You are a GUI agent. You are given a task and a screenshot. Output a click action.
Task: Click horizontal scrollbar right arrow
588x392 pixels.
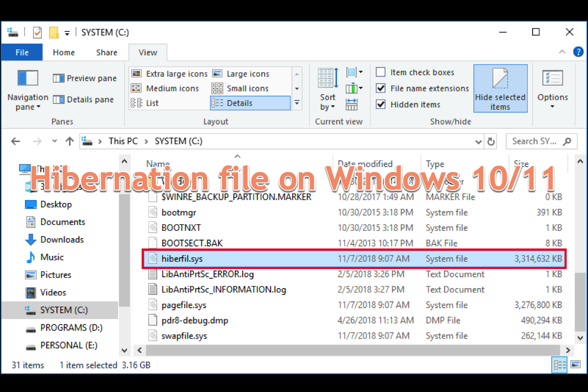coord(568,350)
